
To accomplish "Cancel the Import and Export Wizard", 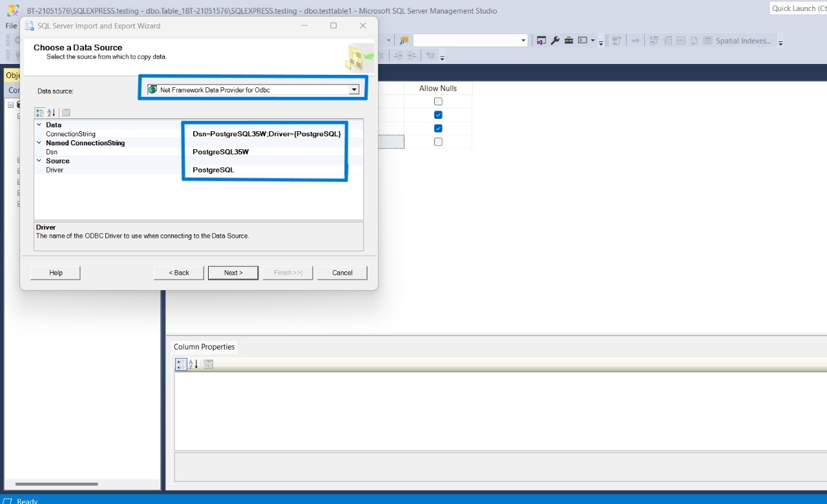I will point(342,273).
